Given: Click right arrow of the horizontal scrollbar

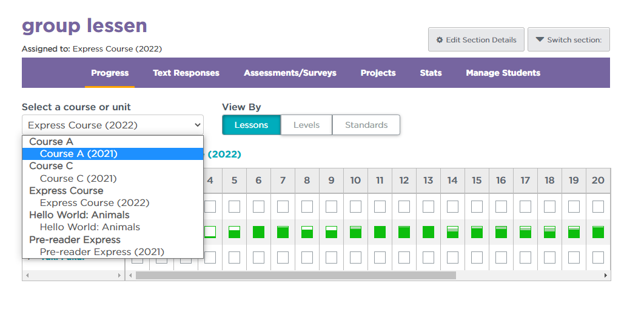Looking at the screenshot, I should click(605, 275).
